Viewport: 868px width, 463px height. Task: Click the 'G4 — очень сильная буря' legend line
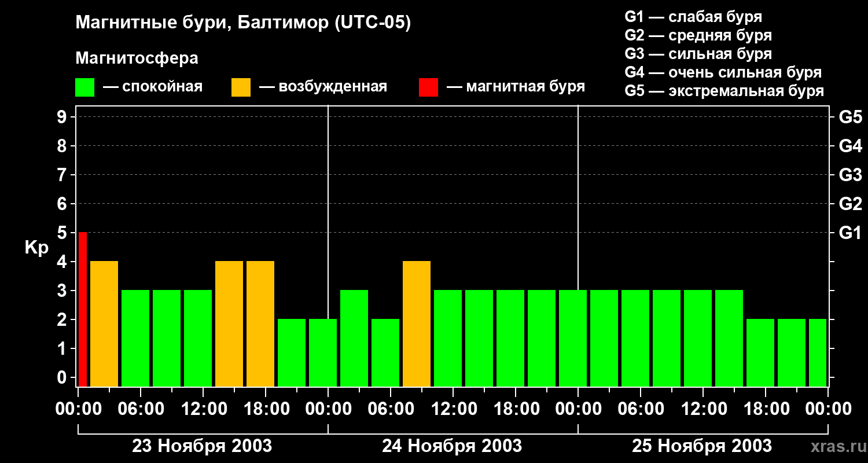click(723, 72)
